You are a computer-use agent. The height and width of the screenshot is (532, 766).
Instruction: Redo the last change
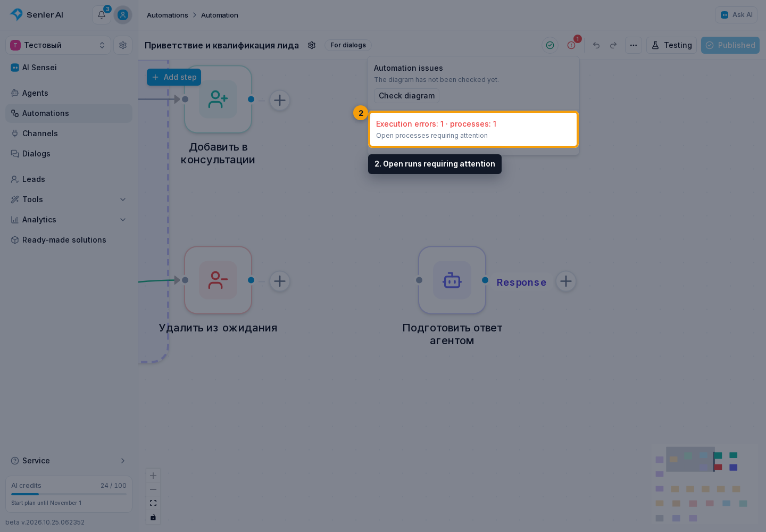click(613, 45)
